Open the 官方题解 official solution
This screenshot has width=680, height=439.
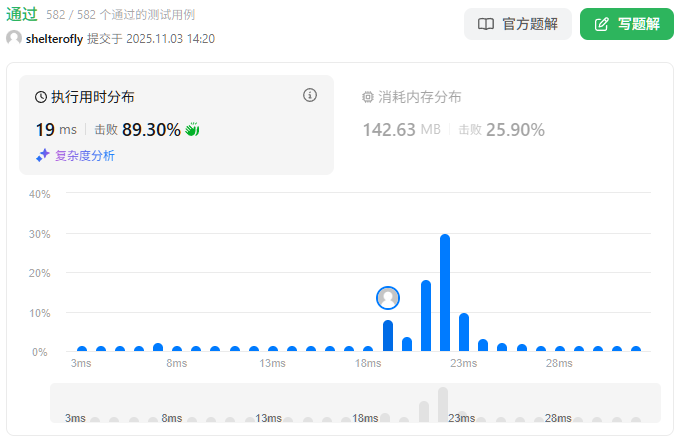pyautogui.click(x=517, y=24)
